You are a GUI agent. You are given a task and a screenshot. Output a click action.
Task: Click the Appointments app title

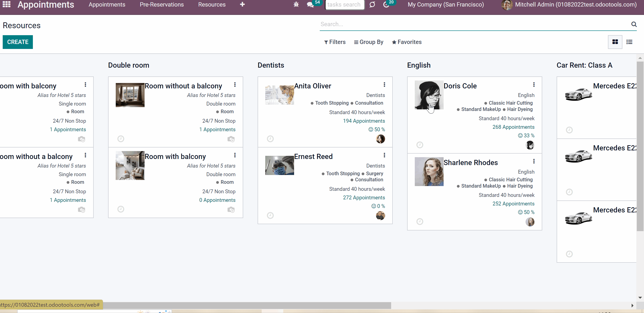[x=46, y=5]
